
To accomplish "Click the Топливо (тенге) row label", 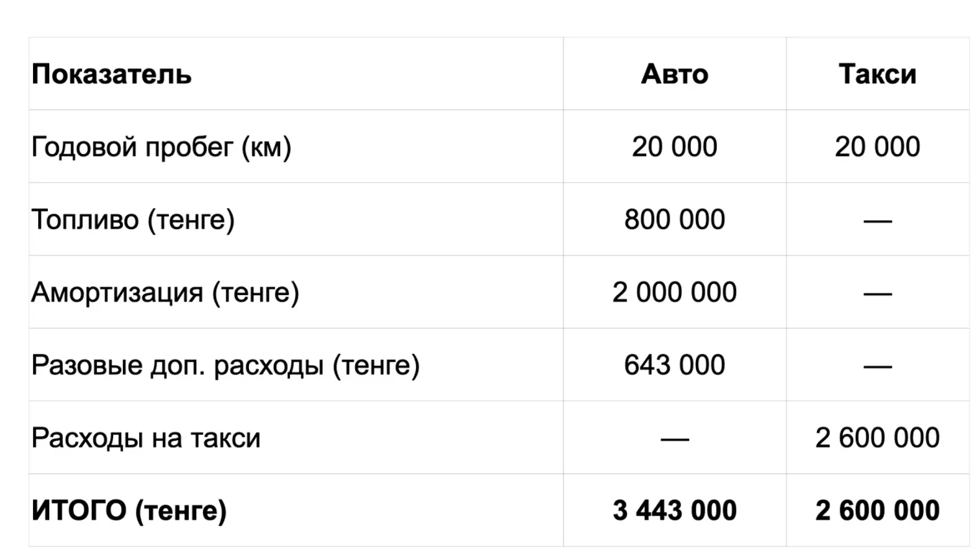I will click(133, 220).
